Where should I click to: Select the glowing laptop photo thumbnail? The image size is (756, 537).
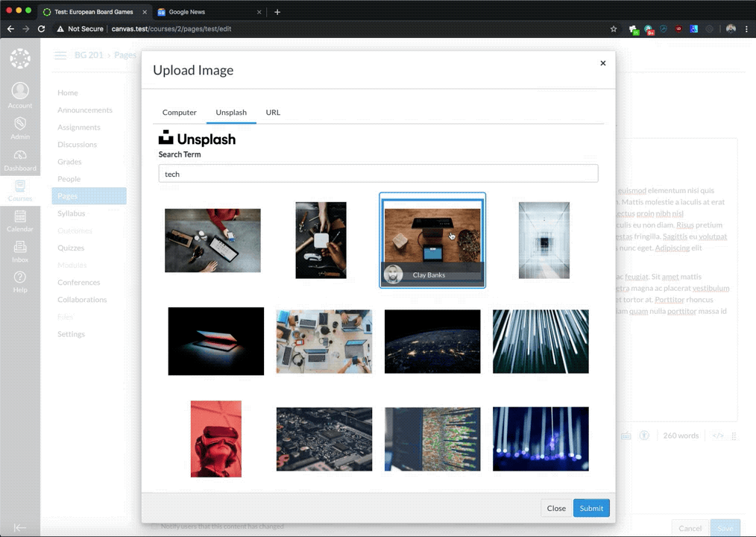click(x=216, y=341)
